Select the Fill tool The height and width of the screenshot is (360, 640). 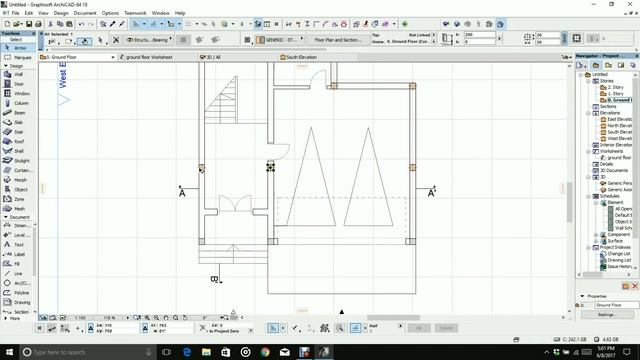click(17, 264)
